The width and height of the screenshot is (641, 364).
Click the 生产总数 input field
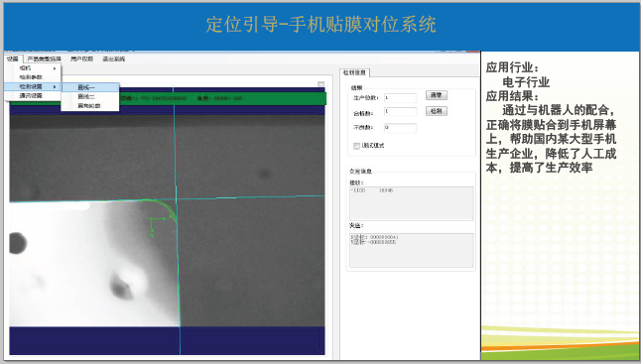400,97
